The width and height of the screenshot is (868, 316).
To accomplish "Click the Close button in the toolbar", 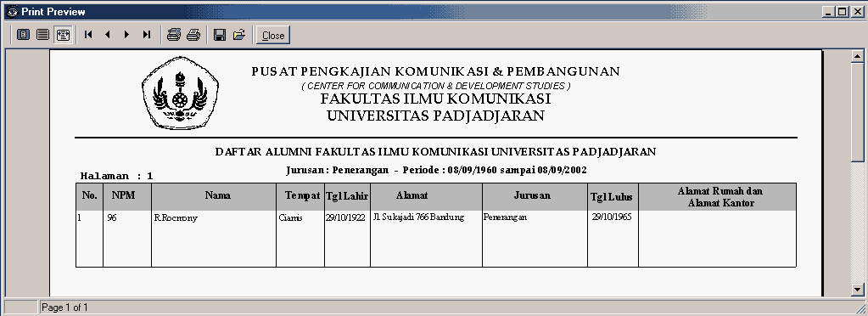I will pyautogui.click(x=273, y=35).
